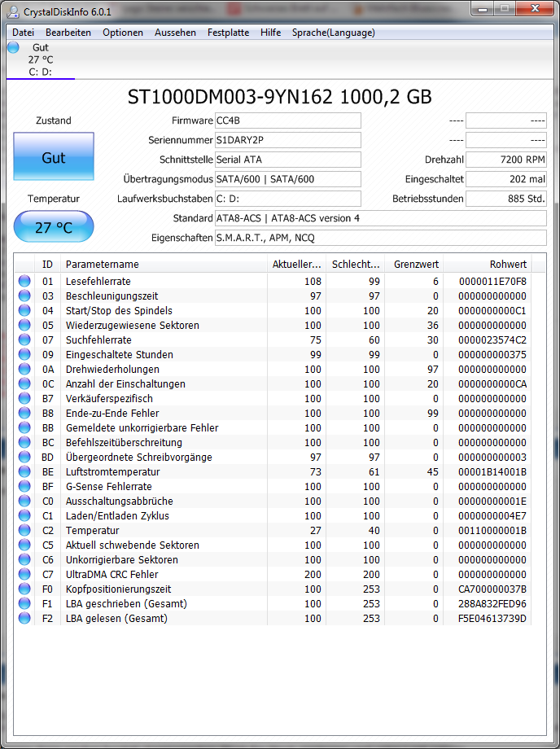This screenshot has height=749, width=560.
Task: Open the Festplatte menu
Action: [x=228, y=33]
